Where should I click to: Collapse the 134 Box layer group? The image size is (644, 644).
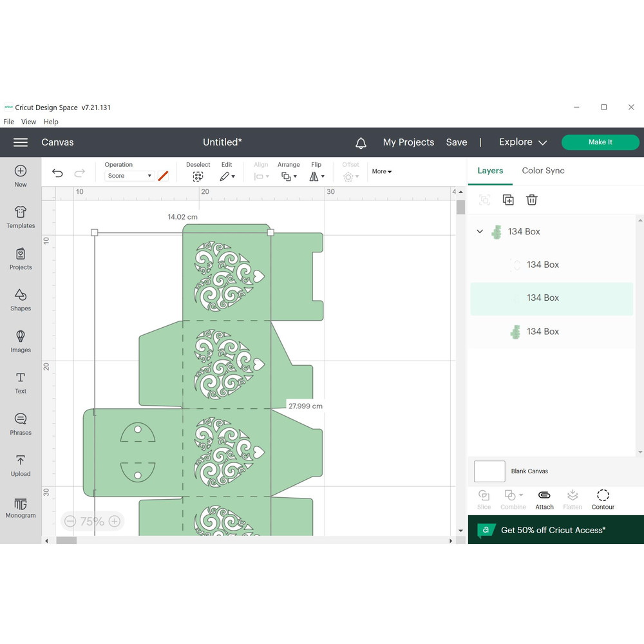[480, 231]
